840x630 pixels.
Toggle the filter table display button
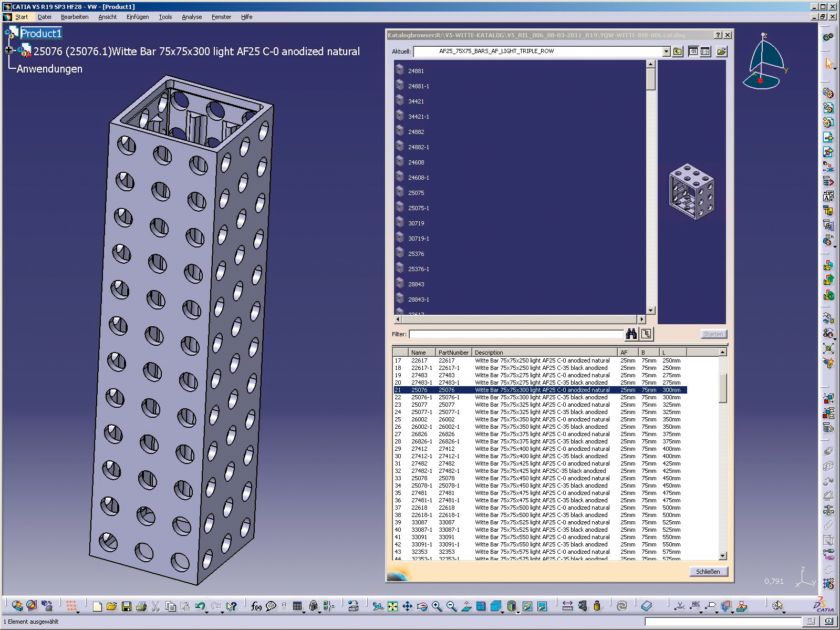pos(646,334)
